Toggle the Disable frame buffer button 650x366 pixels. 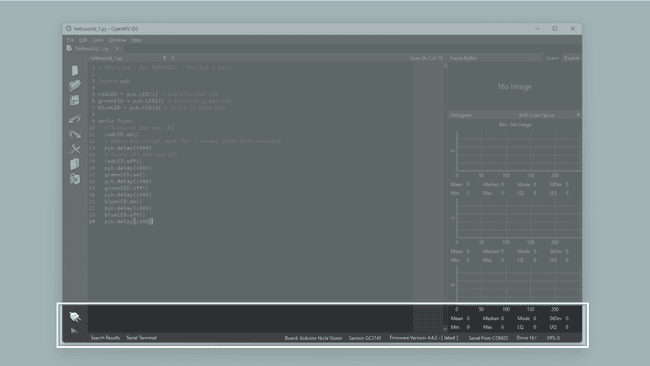571,58
